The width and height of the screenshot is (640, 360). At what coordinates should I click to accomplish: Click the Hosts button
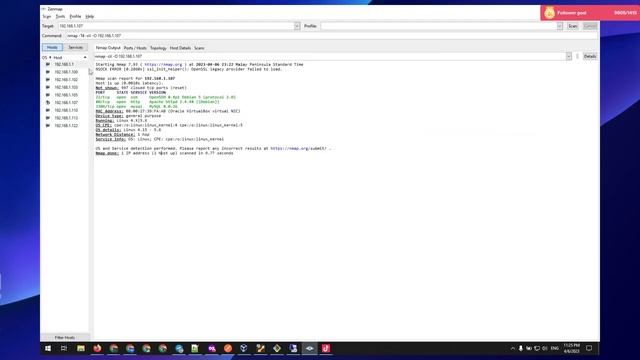click(x=52, y=47)
